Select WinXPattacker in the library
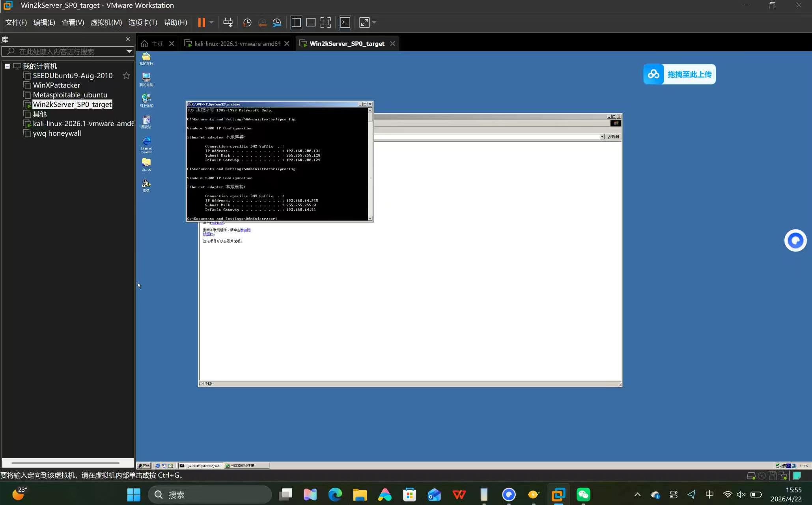This screenshot has width=812, height=505. click(56, 85)
